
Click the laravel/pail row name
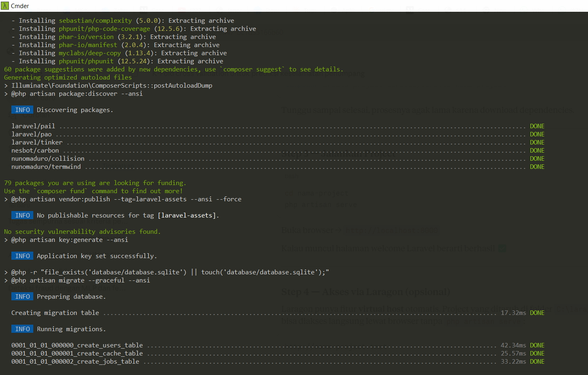coord(33,126)
